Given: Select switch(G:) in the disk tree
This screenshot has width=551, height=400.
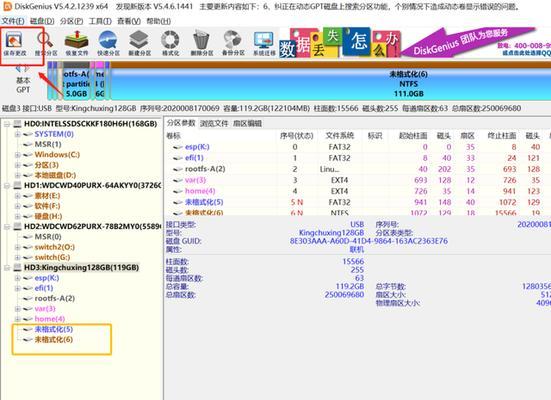Looking at the screenshot, I should point(52,257).
